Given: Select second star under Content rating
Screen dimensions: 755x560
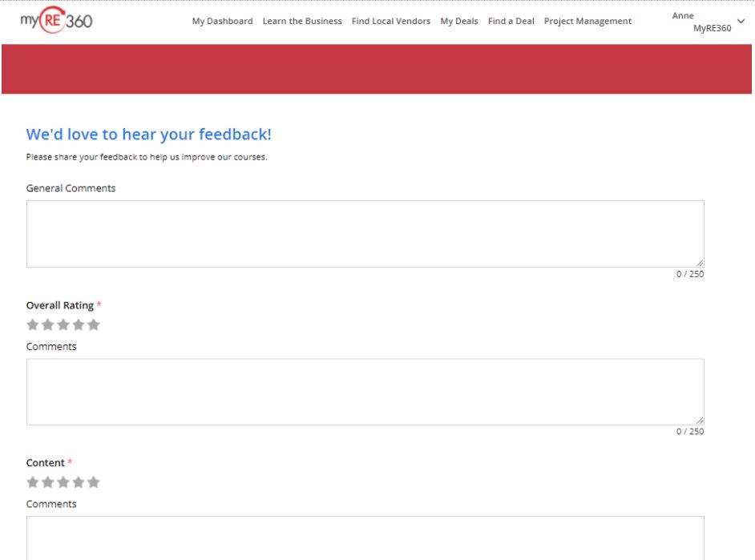Looking at the screenshot, I should 48,482.
